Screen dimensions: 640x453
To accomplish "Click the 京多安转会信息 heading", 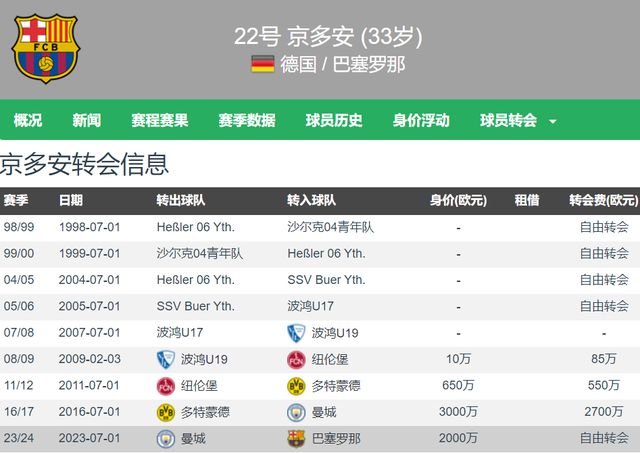I will click(x=84, y=164).
